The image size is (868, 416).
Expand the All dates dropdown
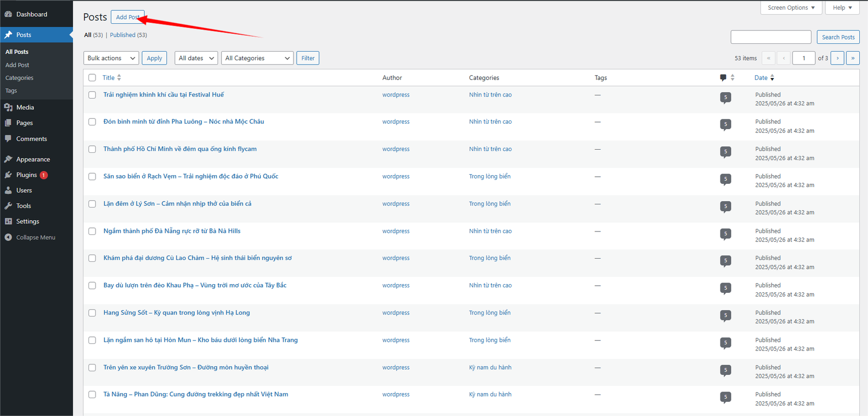[196, 58]
